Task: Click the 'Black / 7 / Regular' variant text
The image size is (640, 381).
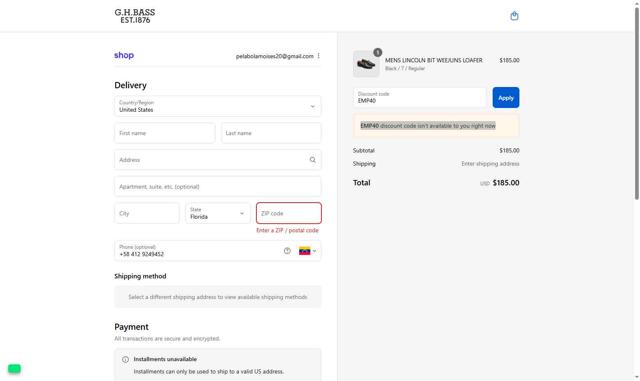Action: (x=405, y=69)
